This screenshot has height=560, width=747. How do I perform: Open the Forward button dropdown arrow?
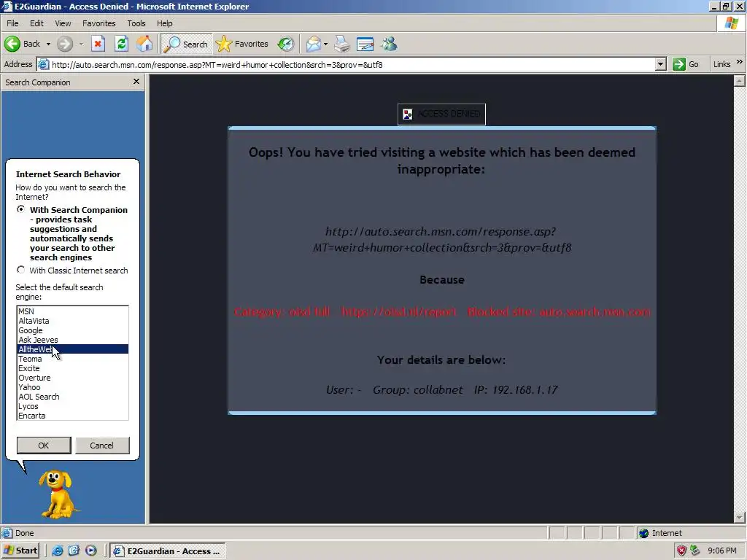(81, 44)
